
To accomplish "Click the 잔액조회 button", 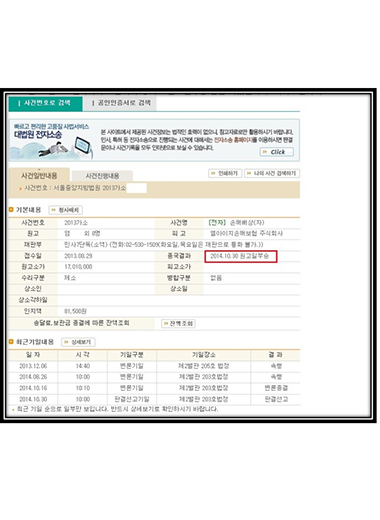I will click(178, 323).
